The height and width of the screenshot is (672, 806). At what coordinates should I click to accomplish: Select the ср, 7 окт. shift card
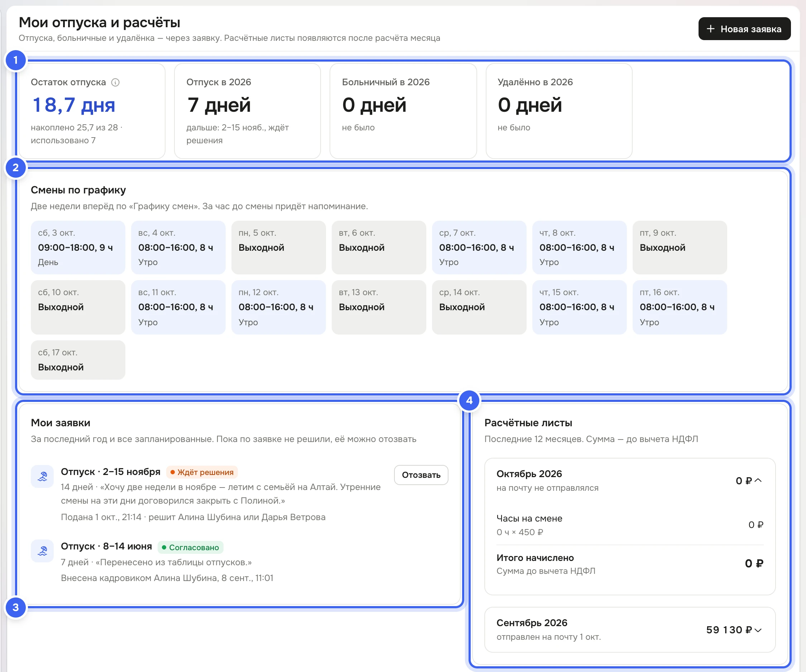coord(479,248)
